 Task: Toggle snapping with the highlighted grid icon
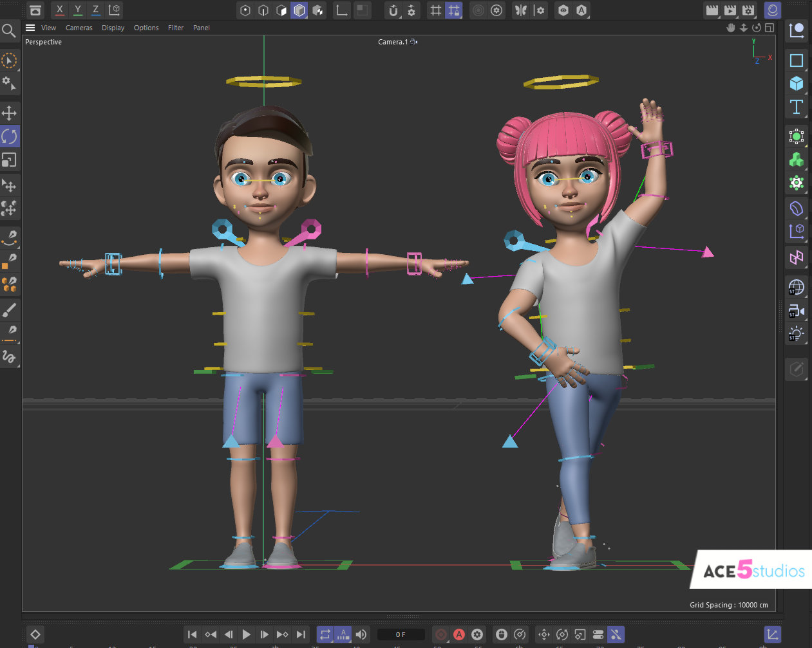(x=454, y=10)
